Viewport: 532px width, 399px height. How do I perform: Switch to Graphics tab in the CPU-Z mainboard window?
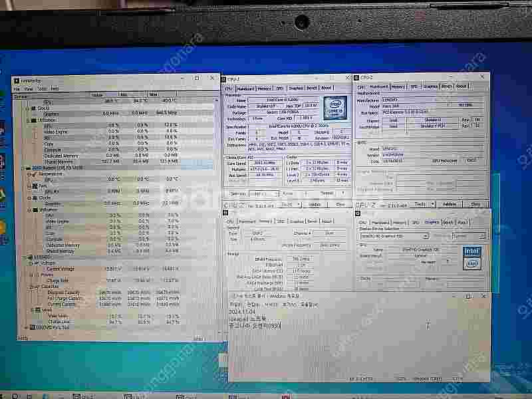[x=430, y=86]
